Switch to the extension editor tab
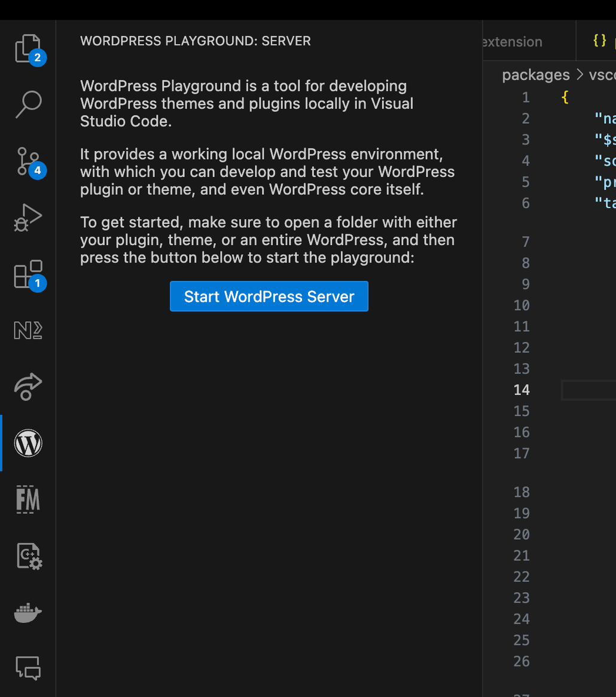 pyautogui.click(x=512, y=41)
